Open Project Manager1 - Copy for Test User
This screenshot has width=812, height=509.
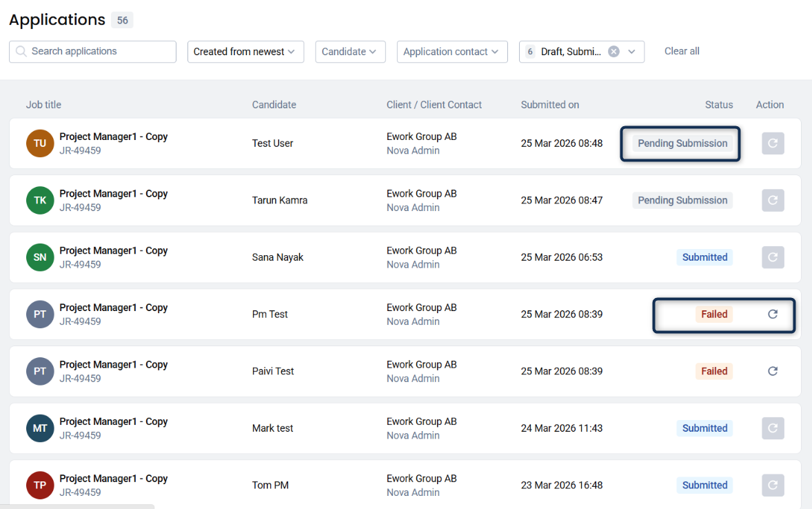coord(114,137)
